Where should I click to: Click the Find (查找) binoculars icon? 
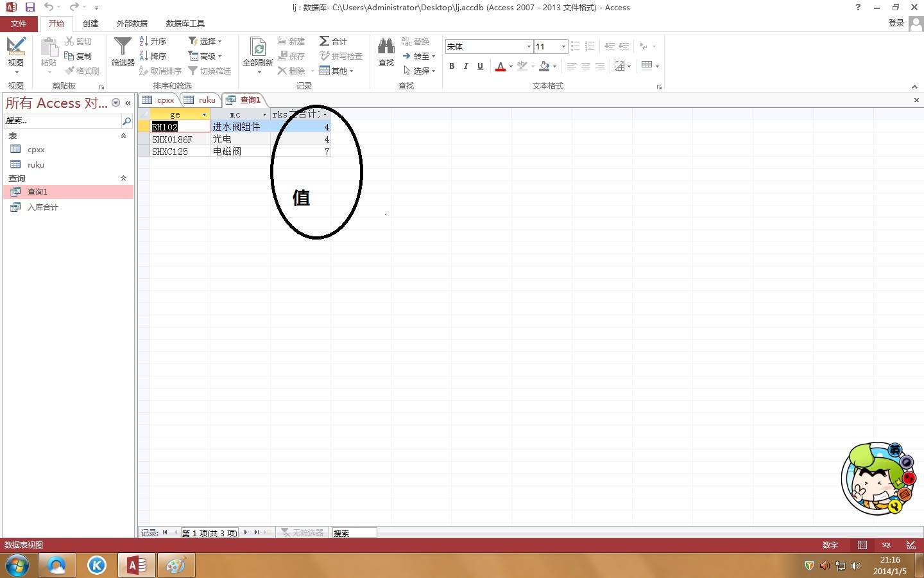coord(386,48)
